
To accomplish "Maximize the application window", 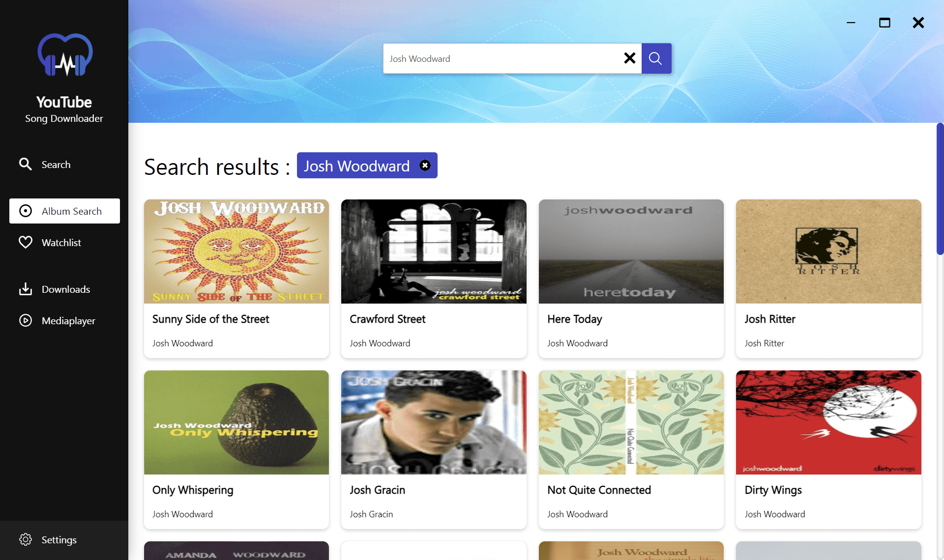I will coord(885,23).
